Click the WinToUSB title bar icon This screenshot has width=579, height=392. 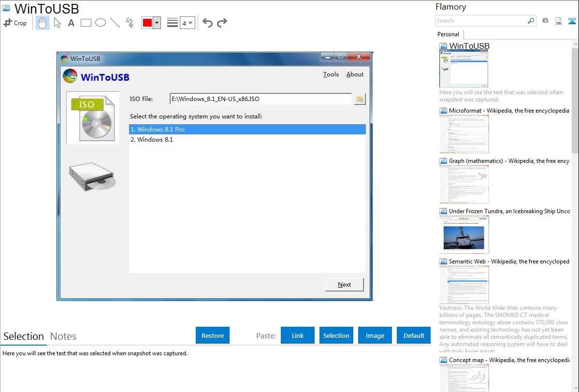65,59
